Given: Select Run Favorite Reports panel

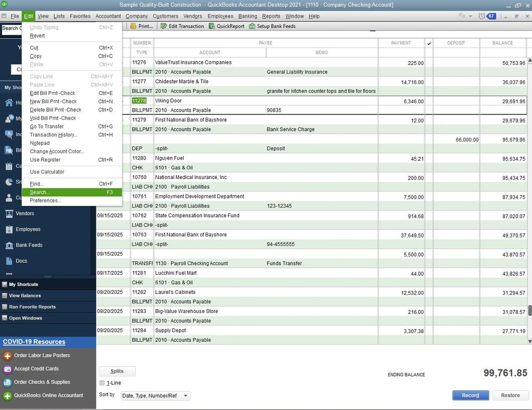Looking at the screenshot, I should pyautogui.click(x=48, y=307).
